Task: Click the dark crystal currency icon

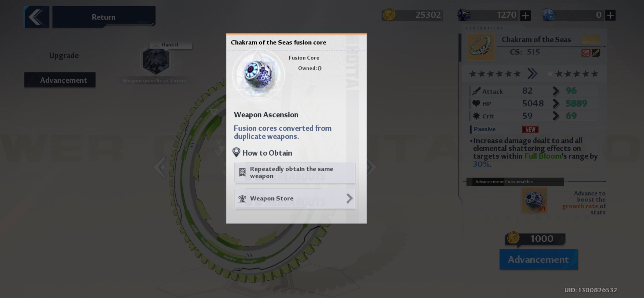Action: 463,15
